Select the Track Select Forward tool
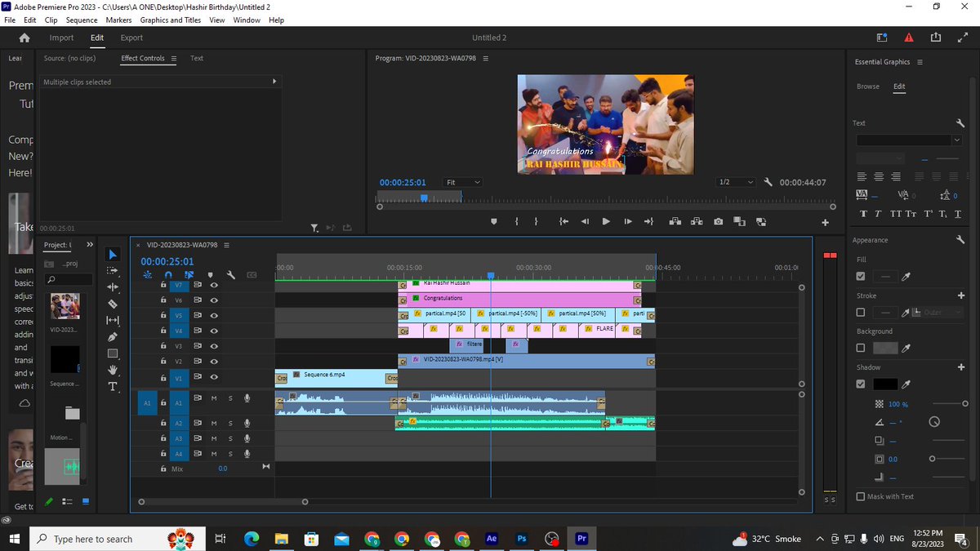This screenshot has width=980, height=551. point(113,271)
